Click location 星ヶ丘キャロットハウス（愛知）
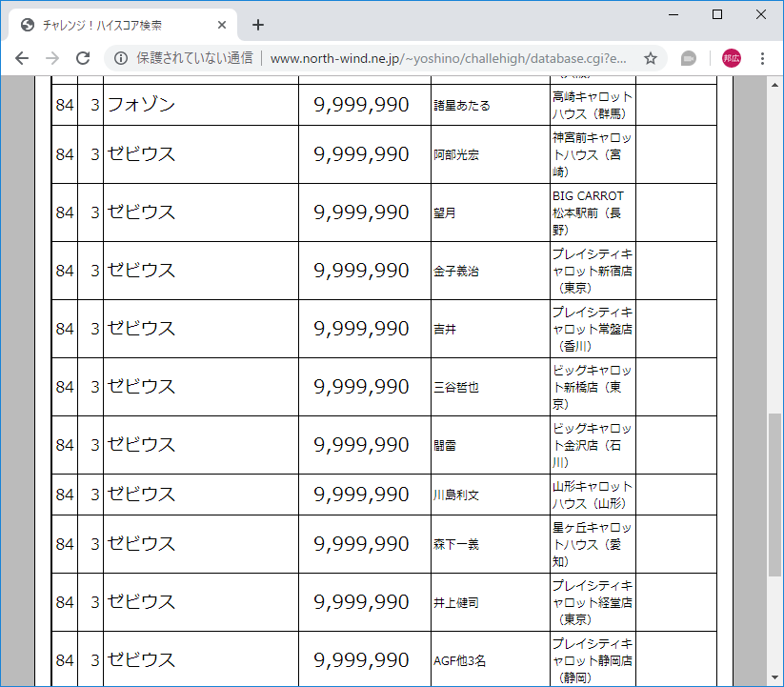 593,544
